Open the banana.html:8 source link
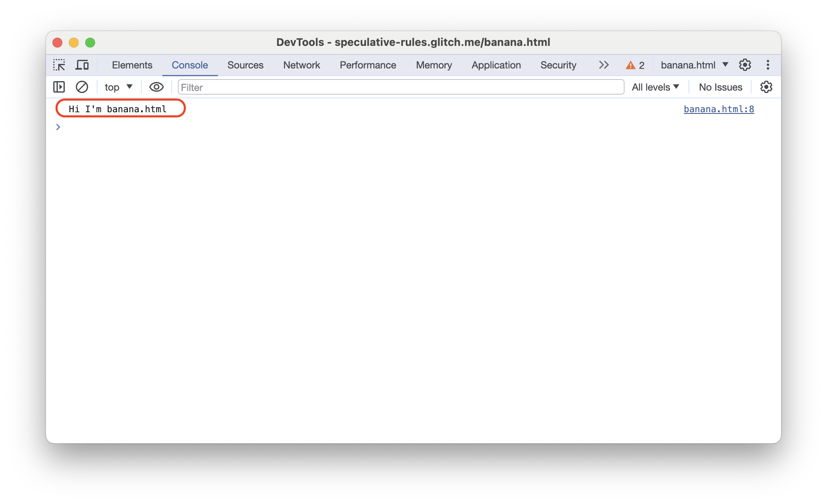Viewport: 827px width, 504px height. click(720, 109)
